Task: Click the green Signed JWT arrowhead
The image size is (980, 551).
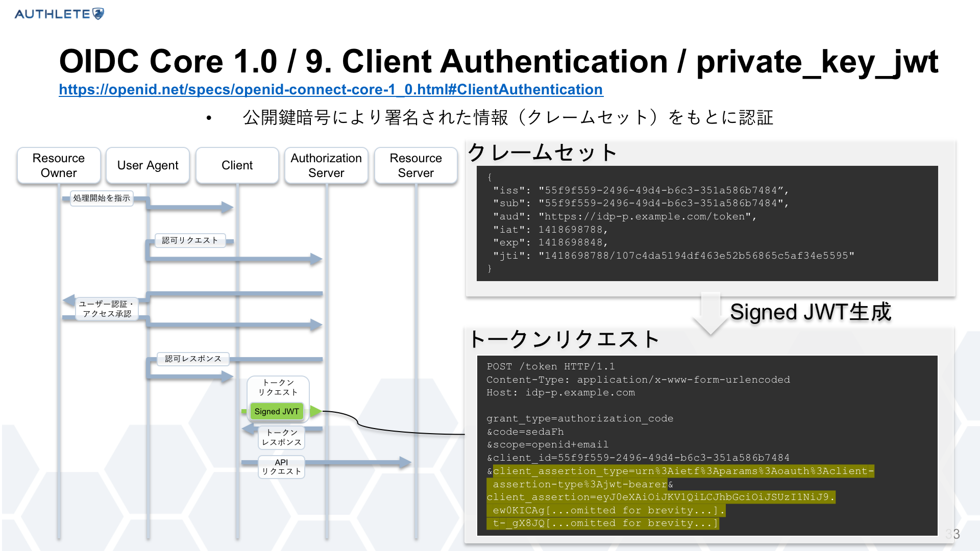Action: coord(316,411)
